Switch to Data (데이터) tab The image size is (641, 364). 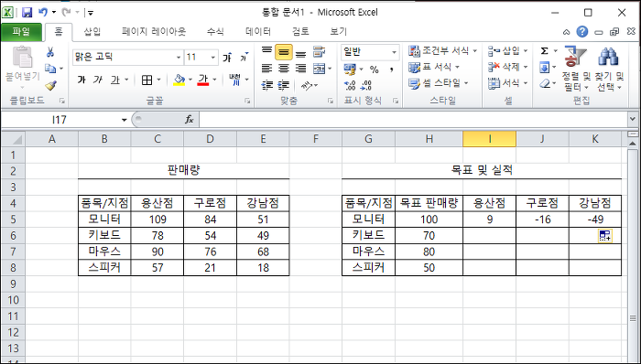258,31
